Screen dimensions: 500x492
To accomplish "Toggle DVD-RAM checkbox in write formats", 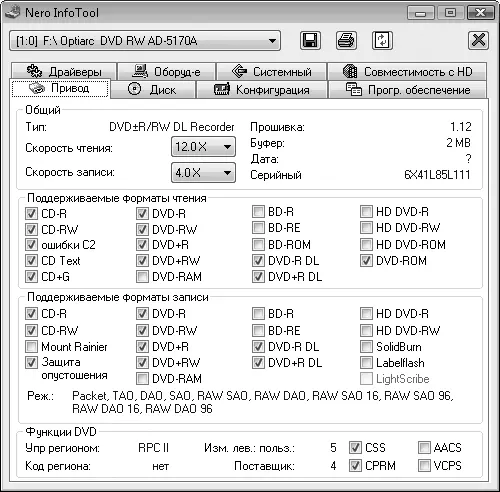I will pyautogui.click(x=142, y=379).
